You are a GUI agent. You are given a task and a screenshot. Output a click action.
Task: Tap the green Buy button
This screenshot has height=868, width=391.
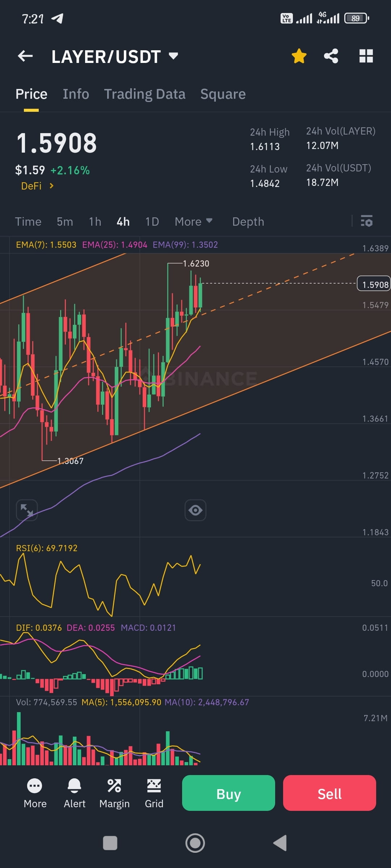(x=228, y=793)
